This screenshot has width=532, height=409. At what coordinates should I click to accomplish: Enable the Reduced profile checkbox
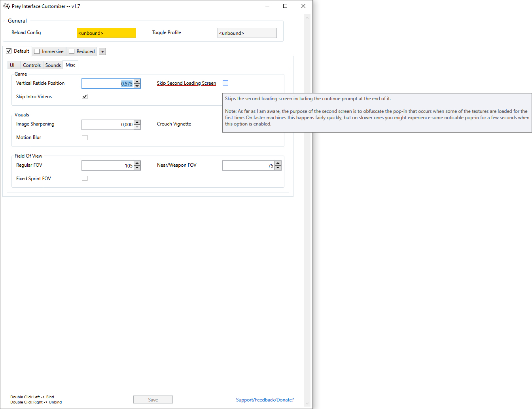(x=72, y=51)
